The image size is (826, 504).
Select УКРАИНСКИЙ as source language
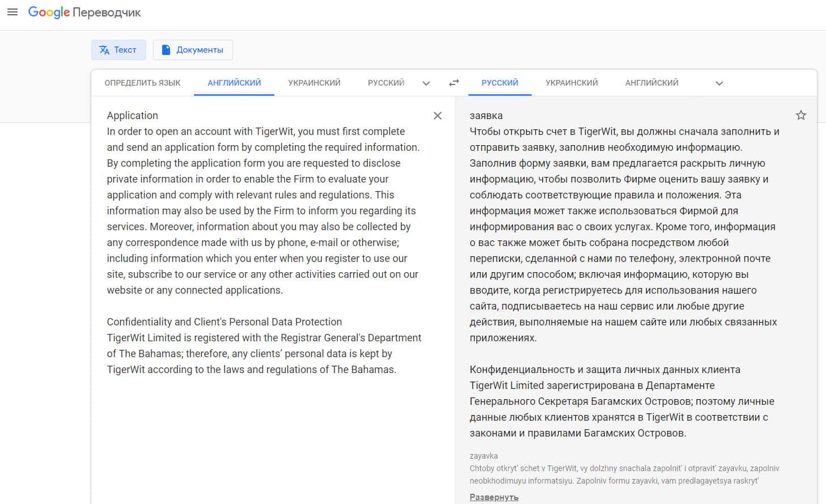315,83
